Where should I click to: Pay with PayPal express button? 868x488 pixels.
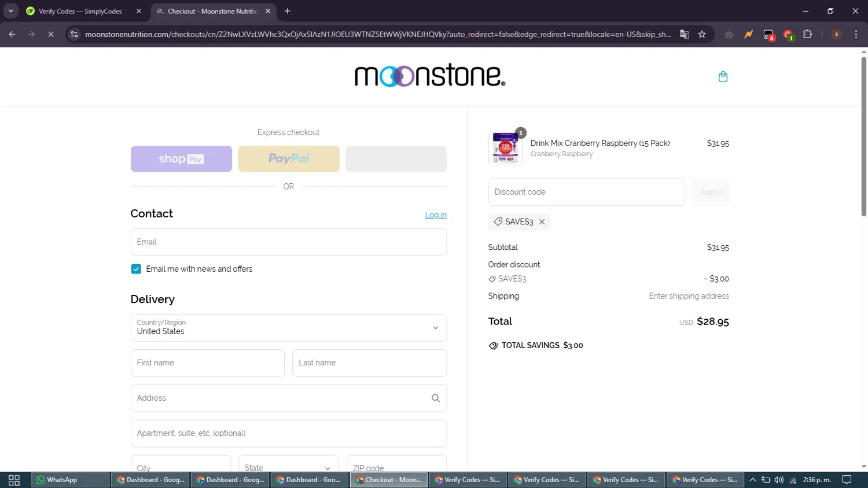tap(289, 159)
